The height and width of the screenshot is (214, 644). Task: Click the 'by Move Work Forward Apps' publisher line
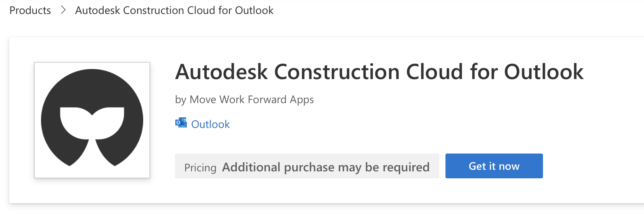coord(244,100)
